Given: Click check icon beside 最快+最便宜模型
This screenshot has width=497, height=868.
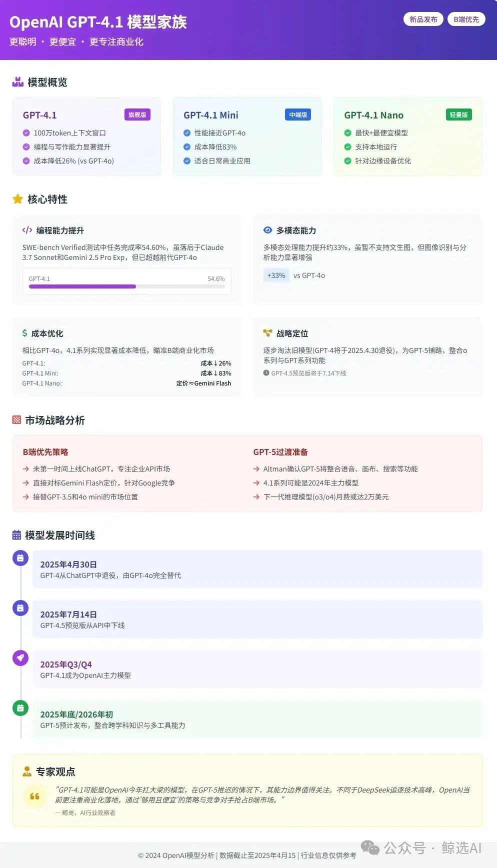Looking at the screenshot, I should pos(347,133).
